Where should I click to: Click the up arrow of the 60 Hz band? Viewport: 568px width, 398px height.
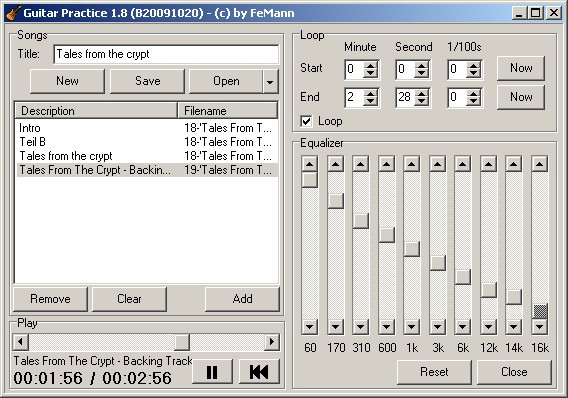coord(310,164)
